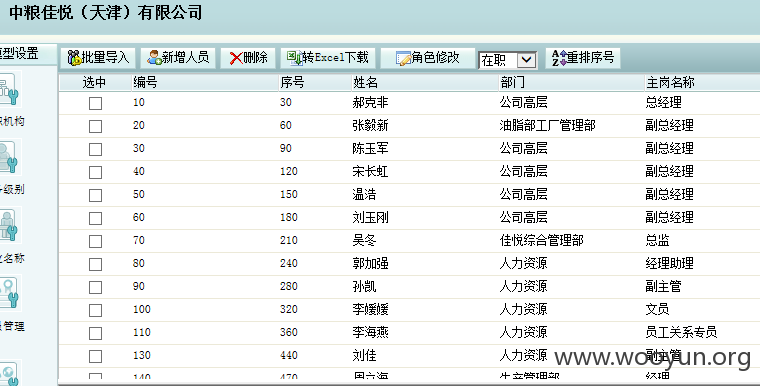Click the name 孙凯
The width and height of the screenshot is (760, 386).
[x=364, y=287]
